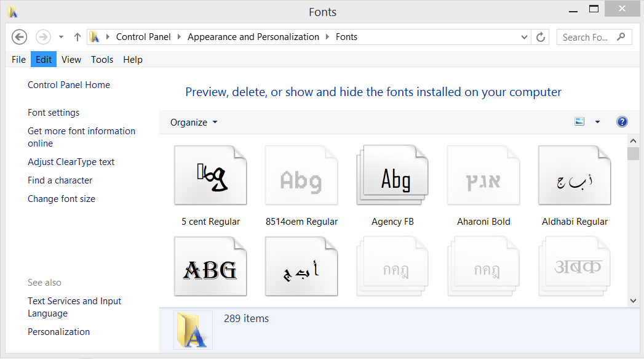Select the Aharoni Bold font icon

(483, 177)
